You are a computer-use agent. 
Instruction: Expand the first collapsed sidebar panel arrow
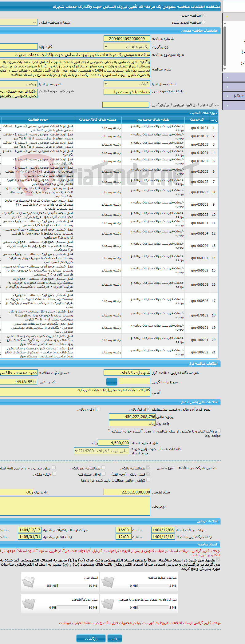tap(227, 78)
